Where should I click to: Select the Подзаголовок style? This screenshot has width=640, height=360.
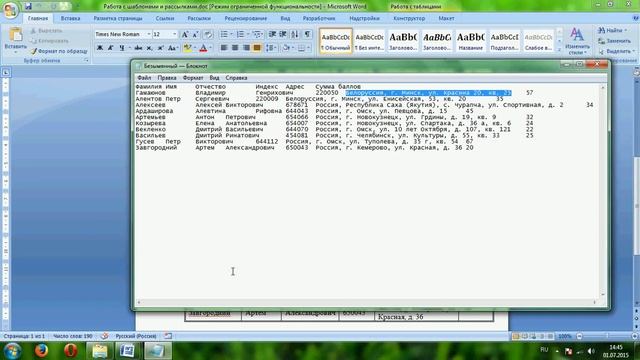point(504,41)
